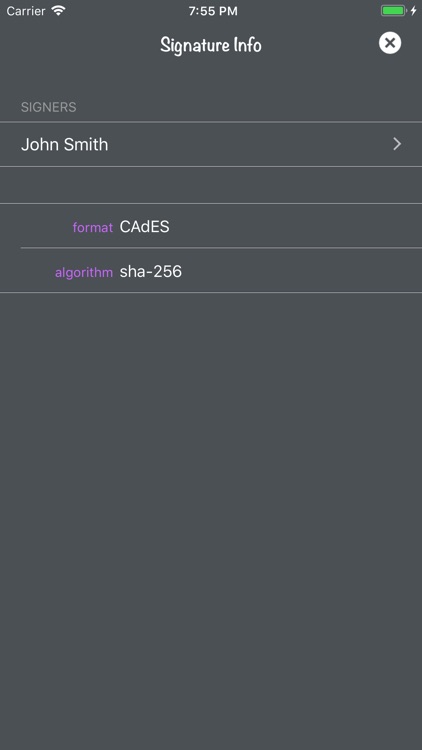Tap the battery indicator icon
422x750 pixels.
click(393, 11)
